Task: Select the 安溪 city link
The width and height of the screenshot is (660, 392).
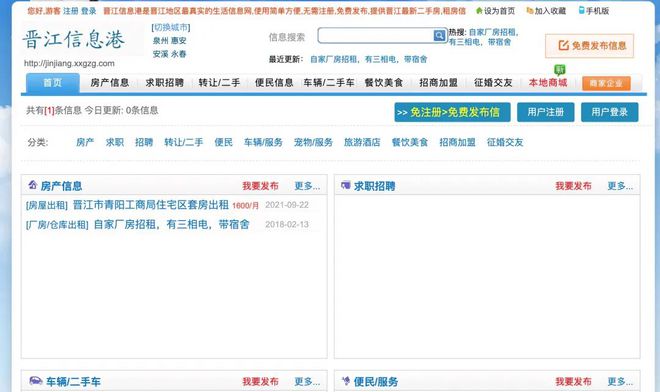Action: point(160,54)
